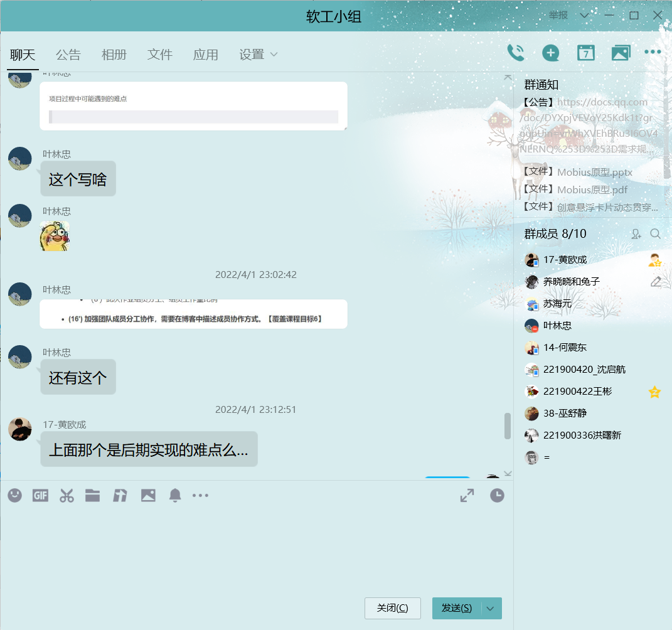Open the image mentioning 加强团队成员分工协作
Image resolution: width=672 pixels, height=630 pixels.
[x=193, y=314]
